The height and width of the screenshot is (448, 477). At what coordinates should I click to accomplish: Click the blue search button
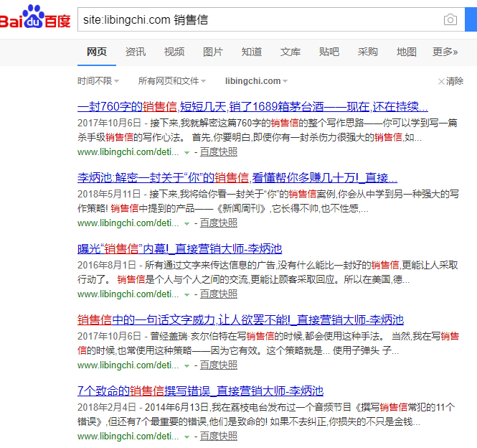click(471, 20)
